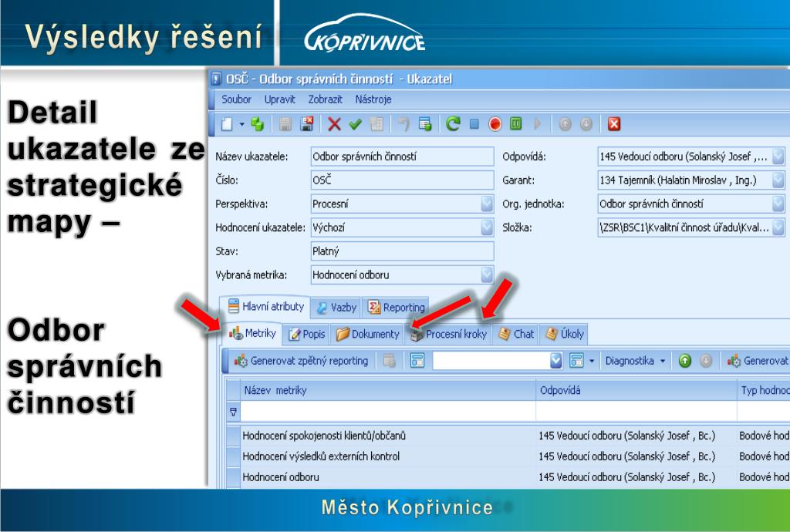The image size is (790, 532).
Task: Click layout icon right of the combo box
Action: 576,360
